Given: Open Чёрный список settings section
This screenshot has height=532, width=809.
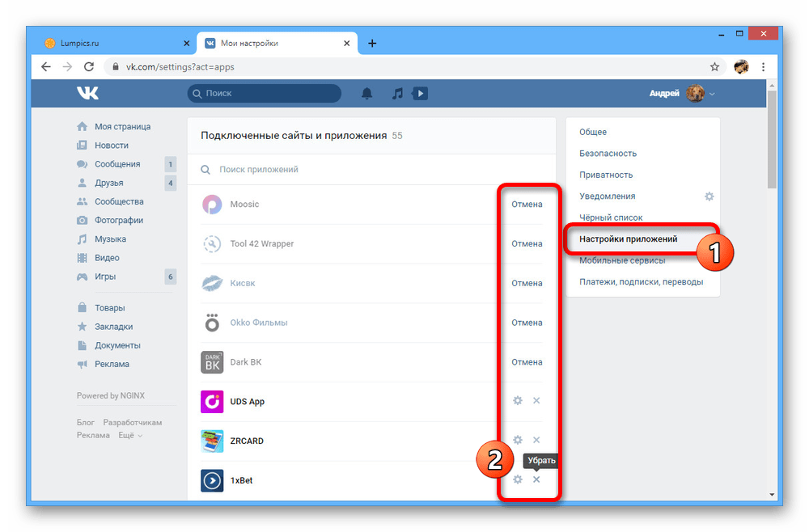Looking at the screenshot, I should pos(611,217).
